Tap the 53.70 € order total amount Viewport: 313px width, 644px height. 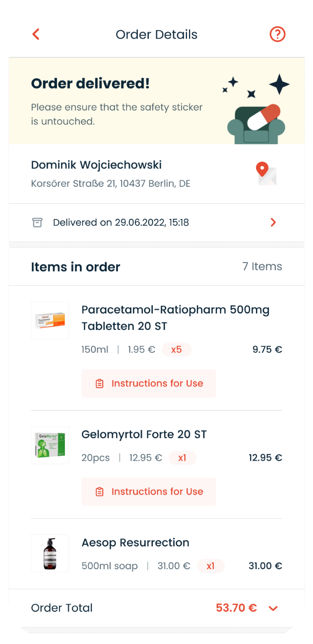[236, 608]
